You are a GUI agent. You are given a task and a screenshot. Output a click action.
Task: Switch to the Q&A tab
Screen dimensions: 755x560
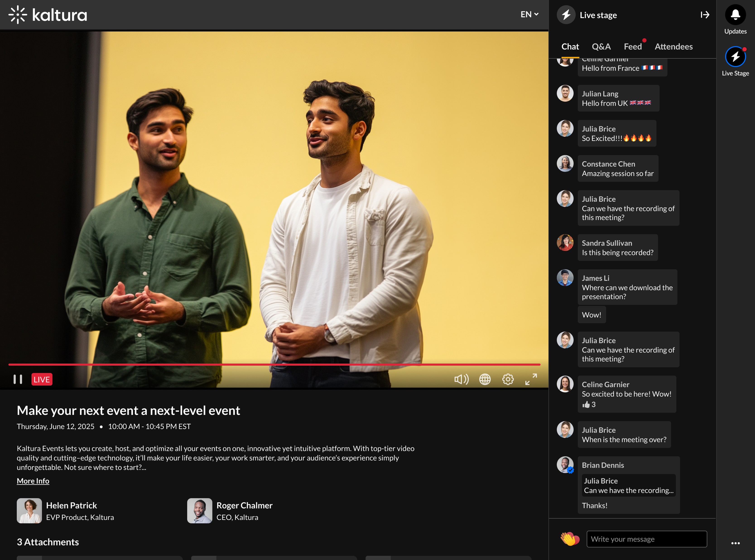601,46
